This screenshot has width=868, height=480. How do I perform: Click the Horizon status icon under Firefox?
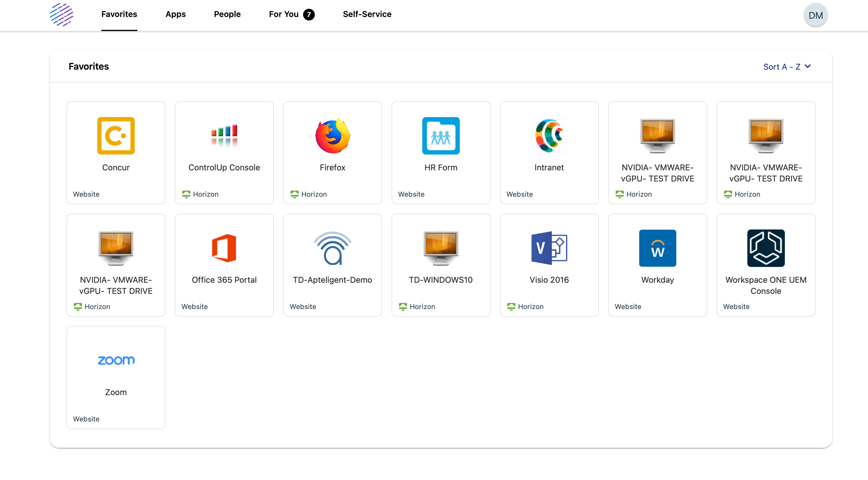pos(295,194)
